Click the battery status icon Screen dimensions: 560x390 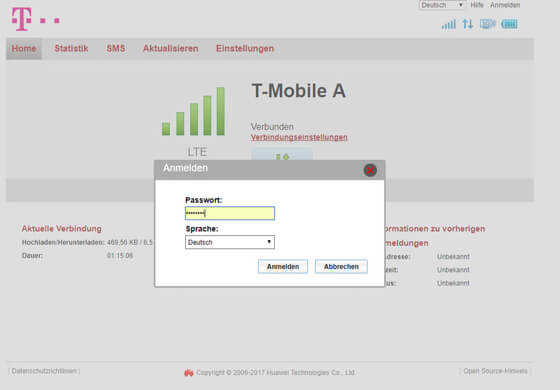point(509,24)
